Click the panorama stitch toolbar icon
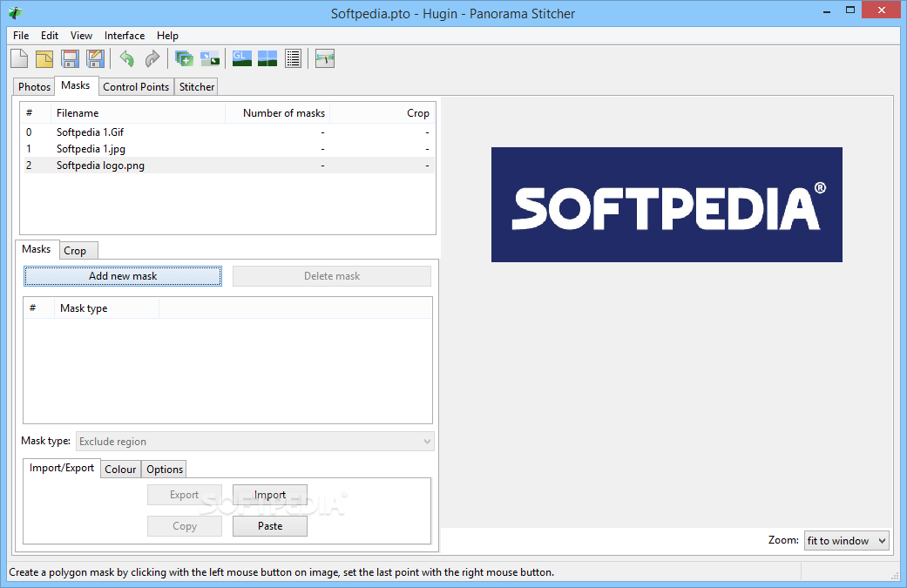907x588 pixels. coord(325,58)
